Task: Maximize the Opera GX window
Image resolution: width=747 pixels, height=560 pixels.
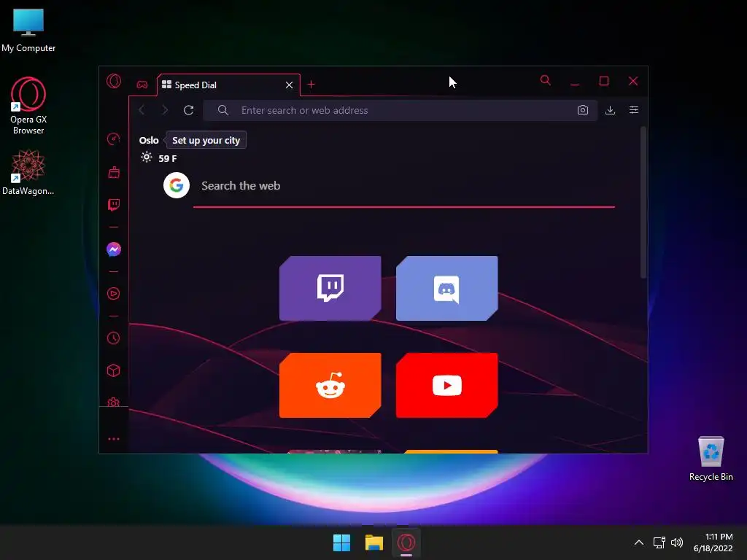Action: pos(603,81)
